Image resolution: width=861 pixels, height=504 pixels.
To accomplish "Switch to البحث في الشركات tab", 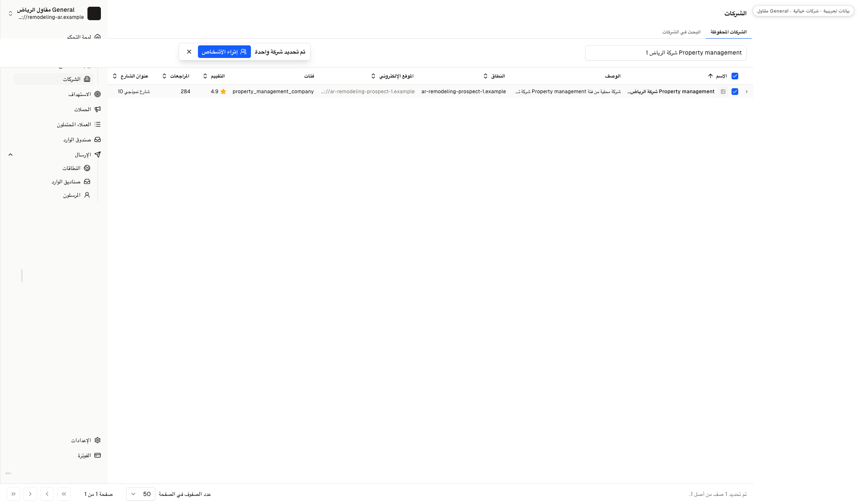I will 681,32.
